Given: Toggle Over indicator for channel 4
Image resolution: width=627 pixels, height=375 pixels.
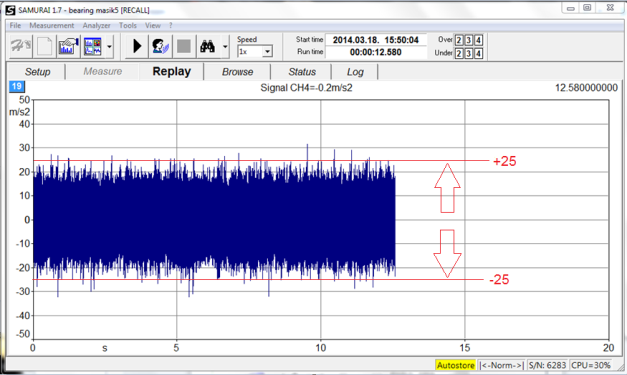Looking at the screenshot, I should [x=478, y=40].
